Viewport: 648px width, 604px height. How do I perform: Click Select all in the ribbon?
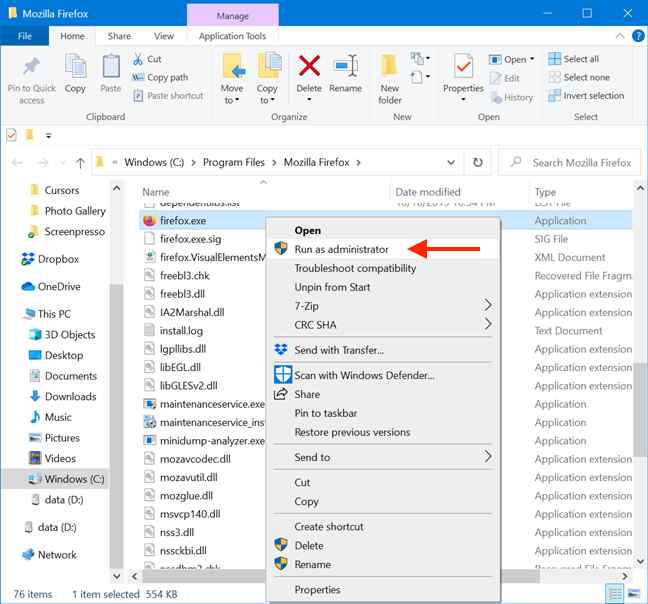(x=581, y=59)
